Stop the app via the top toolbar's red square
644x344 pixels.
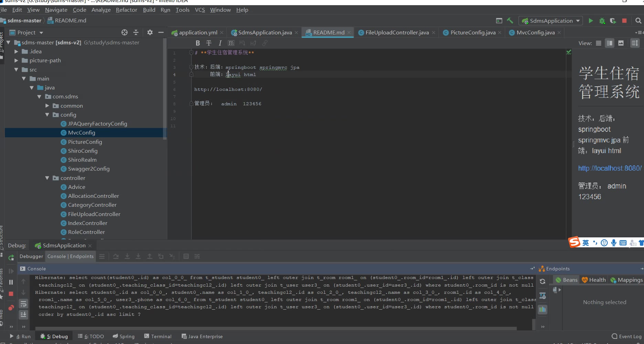pyautogui.click(x=624, y=21)
